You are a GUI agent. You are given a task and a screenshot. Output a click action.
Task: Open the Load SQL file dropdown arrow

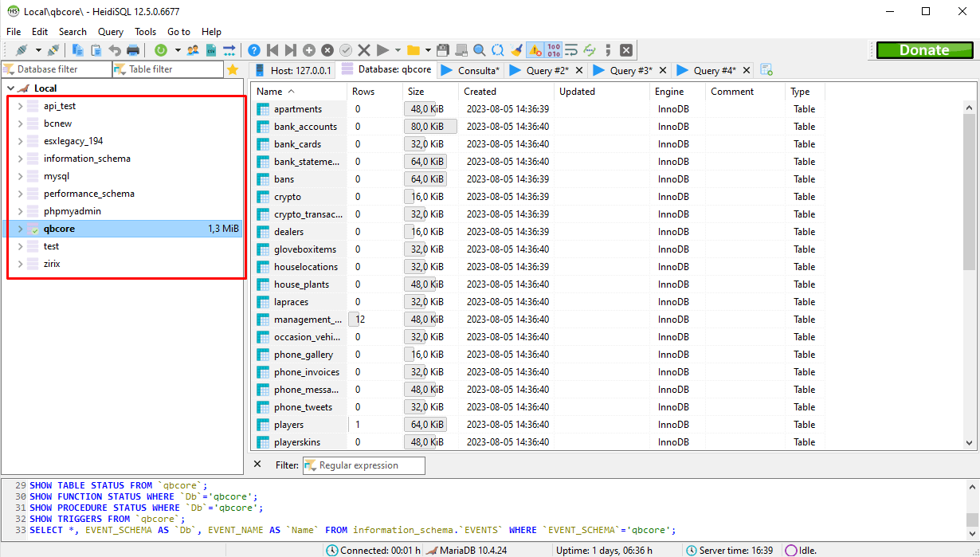pos(429,50)
